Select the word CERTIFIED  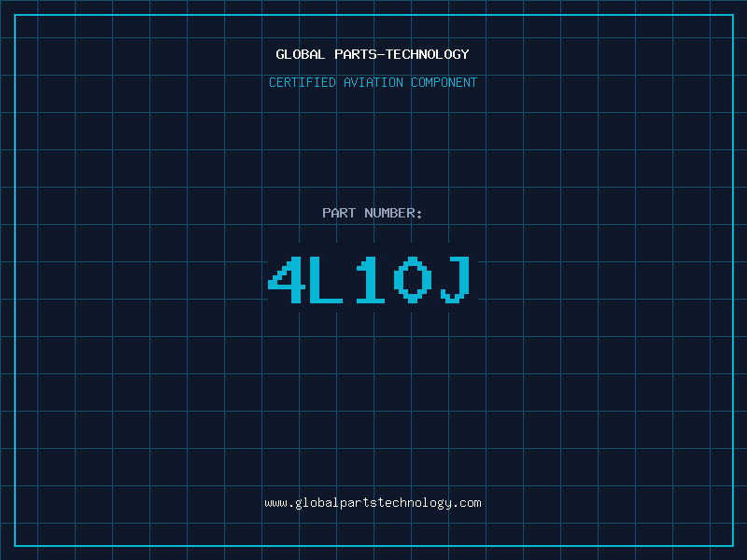303,82
